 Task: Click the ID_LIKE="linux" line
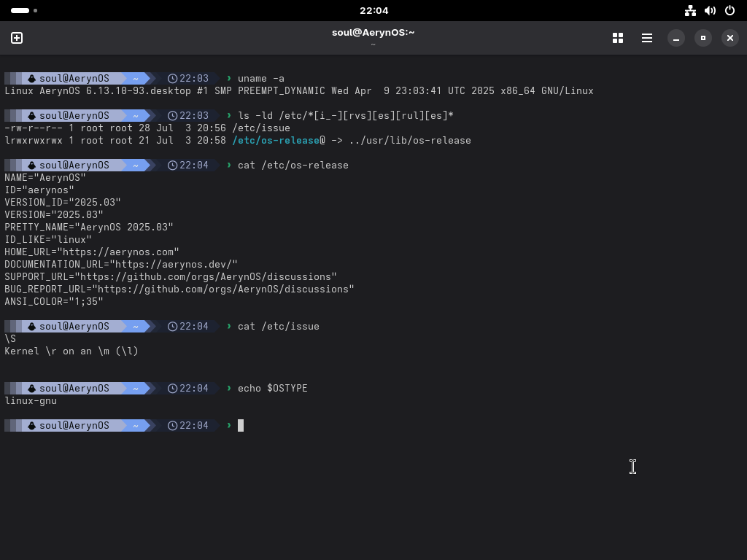[x=47, y=239]
